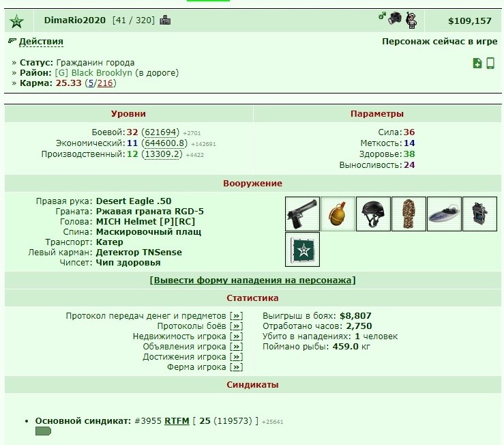Image resolution: width=504 pixels, height=445 pixels.
Task: Open the TNSense detector thumbnail
Action: (479, 214)
